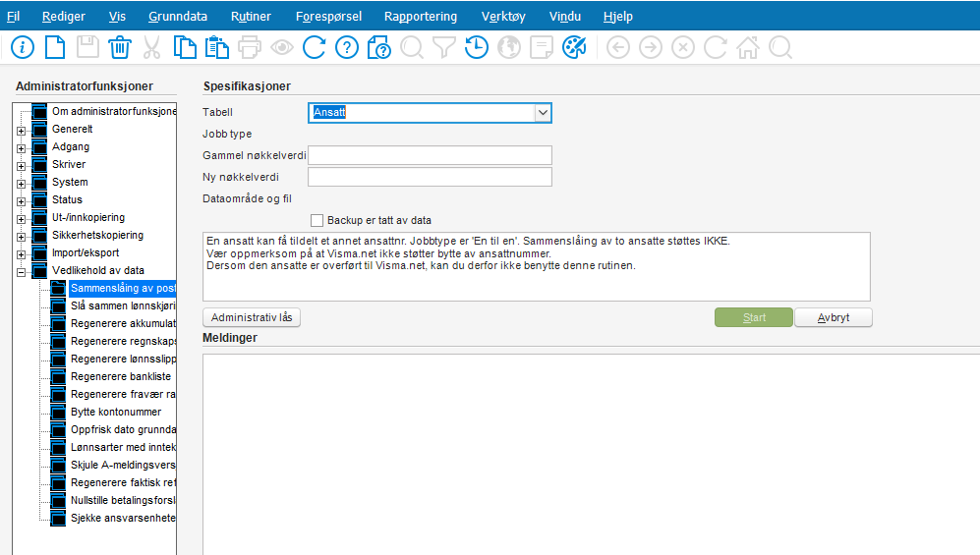The image size is (980, 555).
Task: Select 'Slå sammen lønnskjøri' tree item
Action: click(123, 305)
